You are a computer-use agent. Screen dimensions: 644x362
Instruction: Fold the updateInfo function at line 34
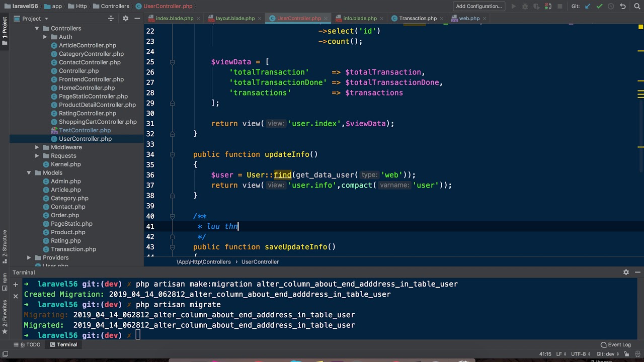pos(172,154)
